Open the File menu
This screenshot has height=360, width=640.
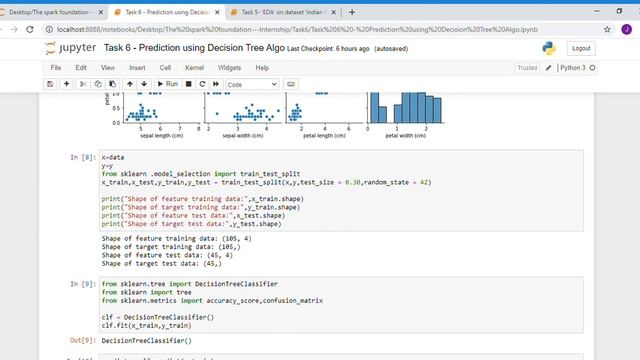pos(56,68)
